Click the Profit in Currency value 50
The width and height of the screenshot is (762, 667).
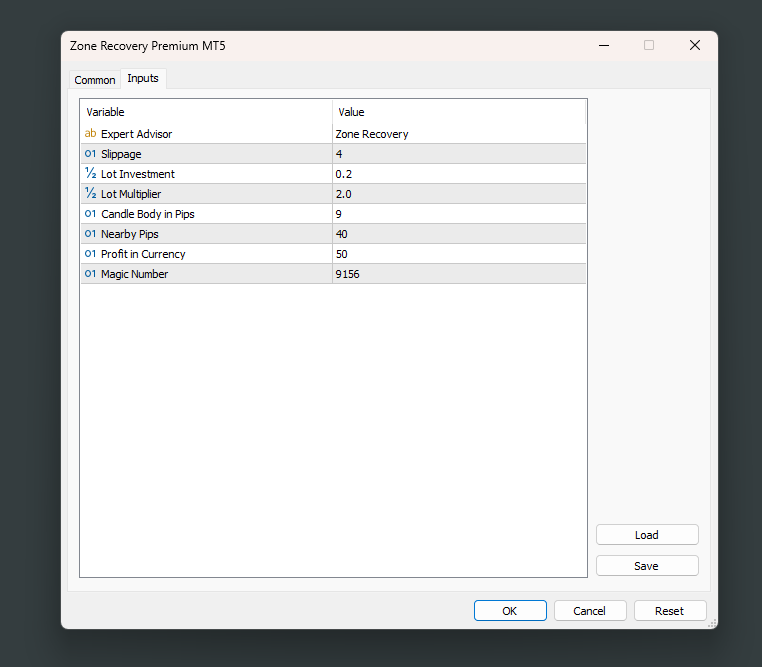(x=459, y=253)
